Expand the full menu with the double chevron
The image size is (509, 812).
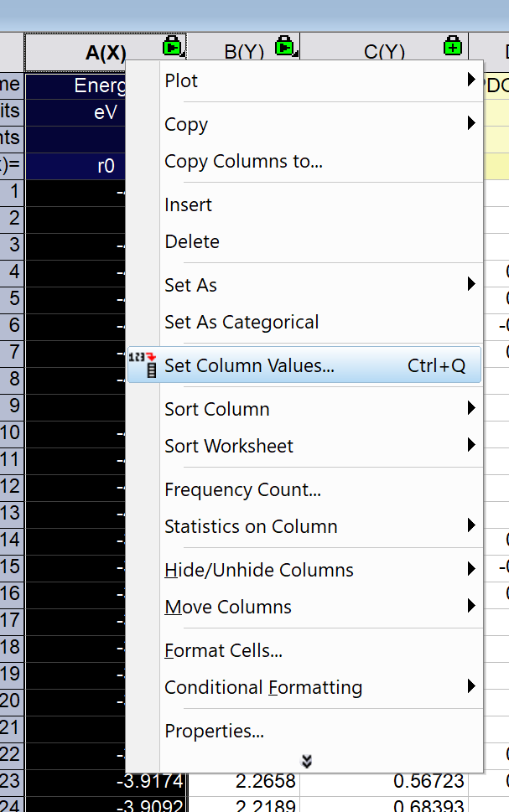pyautogui.click(x=307, y=761)
